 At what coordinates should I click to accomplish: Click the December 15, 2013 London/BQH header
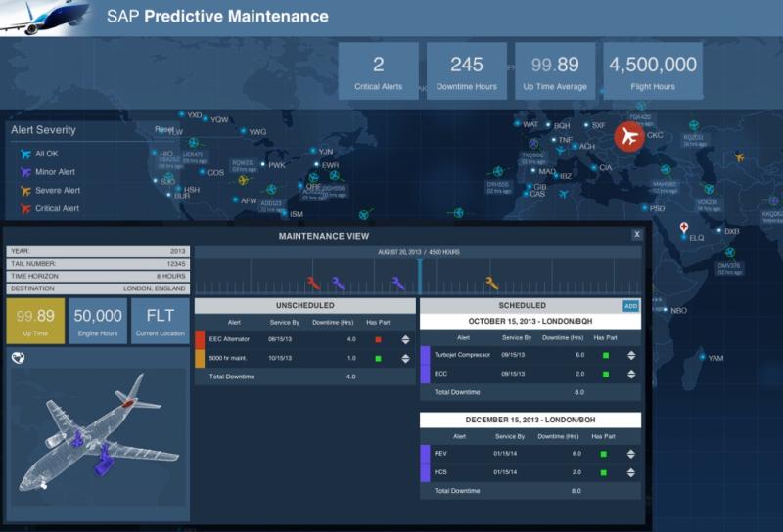[x=530, y=420]
